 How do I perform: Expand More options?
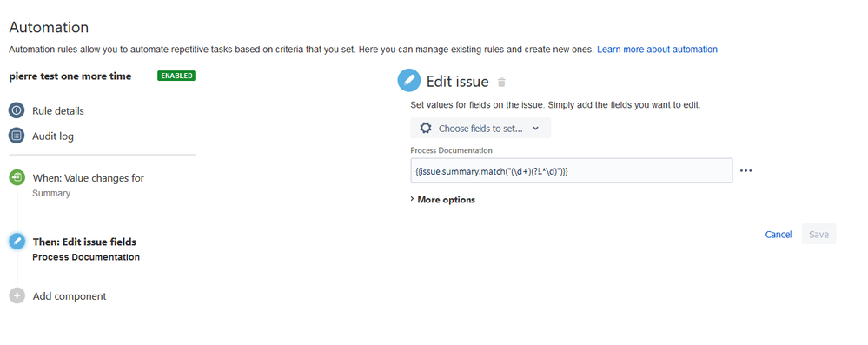point(442,200)
